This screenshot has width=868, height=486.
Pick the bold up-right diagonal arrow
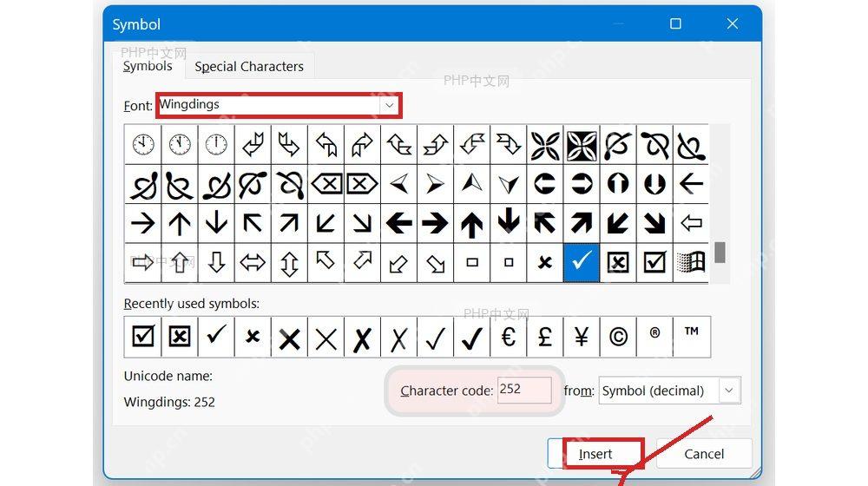point(582,223)
